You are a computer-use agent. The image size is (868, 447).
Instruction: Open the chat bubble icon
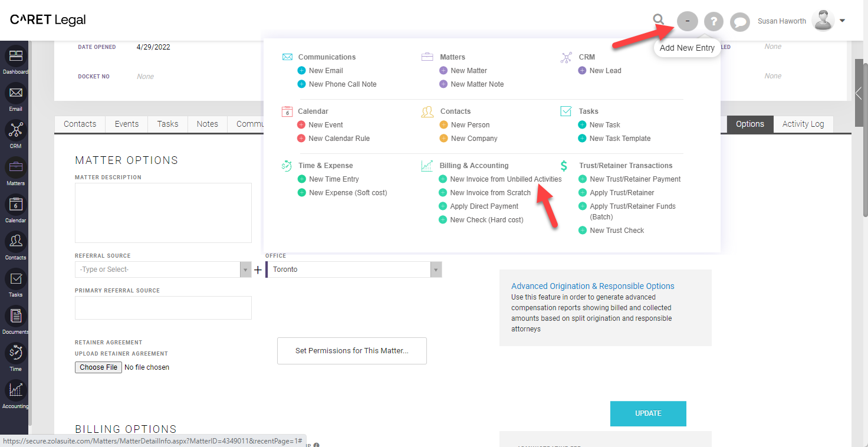click(739, 22)
